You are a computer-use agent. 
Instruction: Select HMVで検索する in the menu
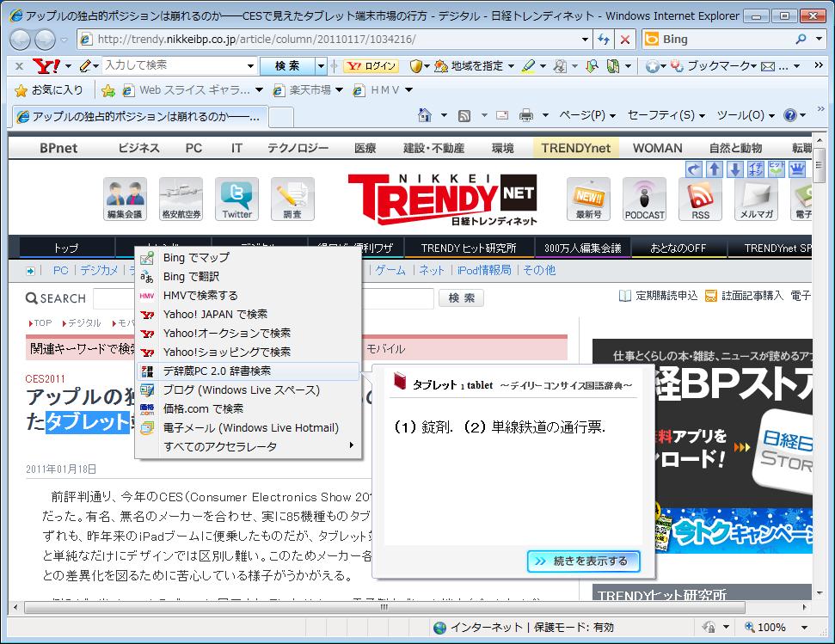248,296
